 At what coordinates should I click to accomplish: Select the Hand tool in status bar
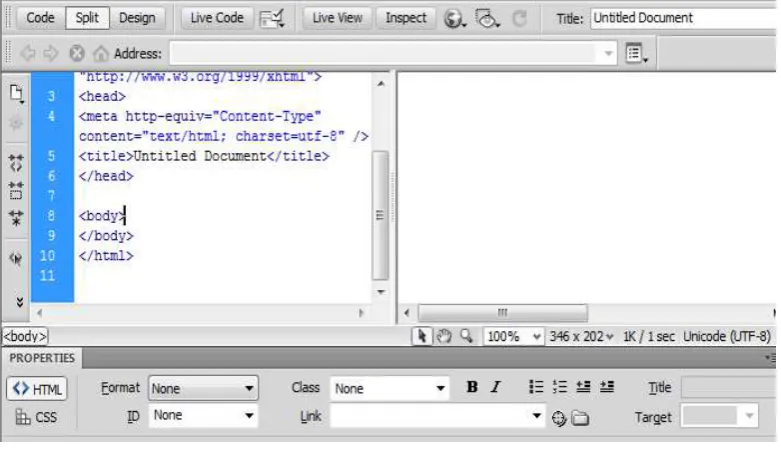click(444, 337)
